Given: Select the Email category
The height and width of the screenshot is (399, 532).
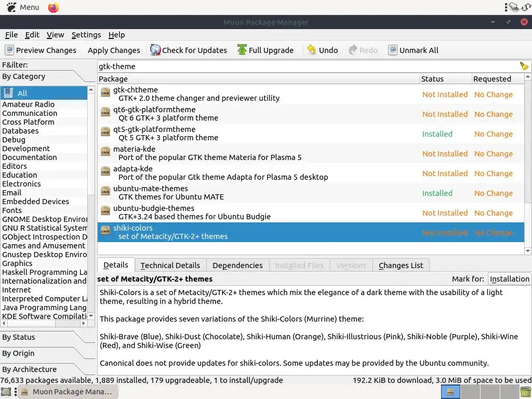Looking at the screenshot, I should pos(44,193).
